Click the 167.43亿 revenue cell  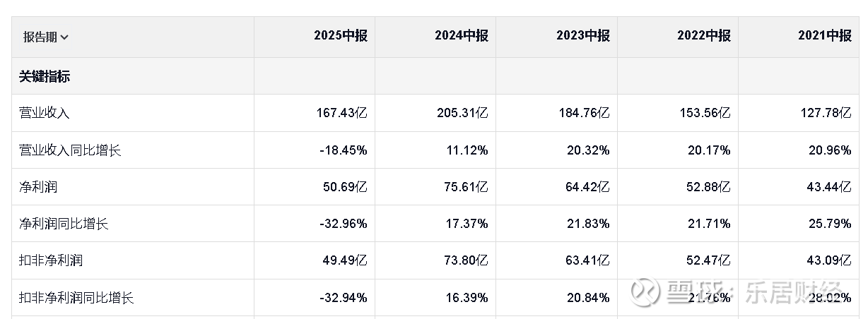point(341,113)
